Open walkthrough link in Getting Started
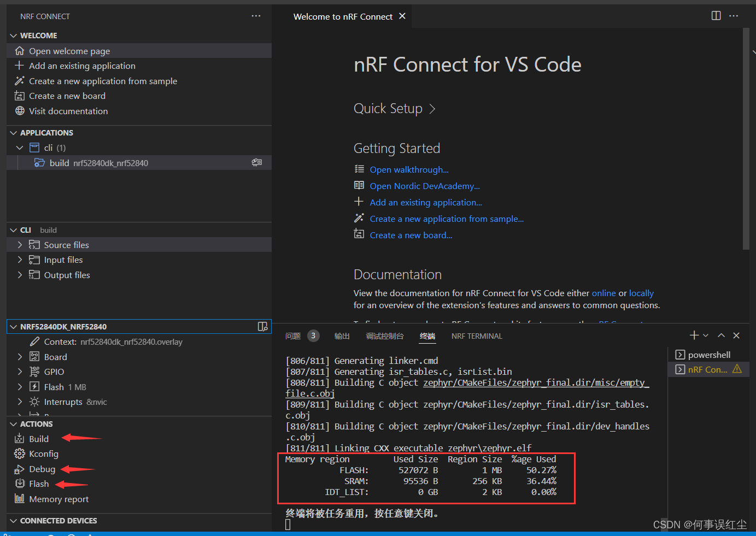Viewport: 756px width, 536px height. pos(409,169)
